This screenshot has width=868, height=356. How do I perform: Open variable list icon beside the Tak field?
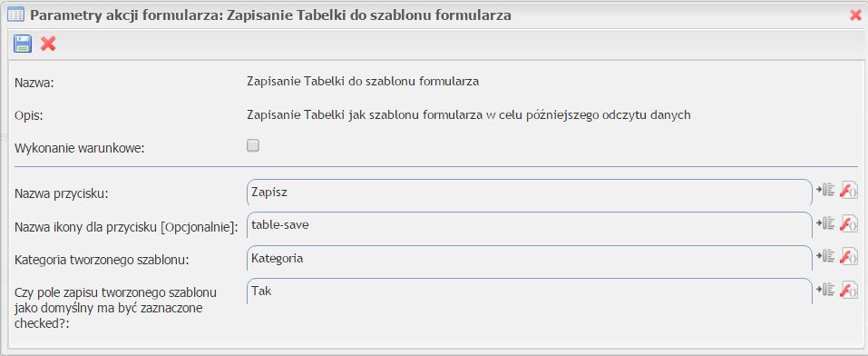click(x=825, y=289)
